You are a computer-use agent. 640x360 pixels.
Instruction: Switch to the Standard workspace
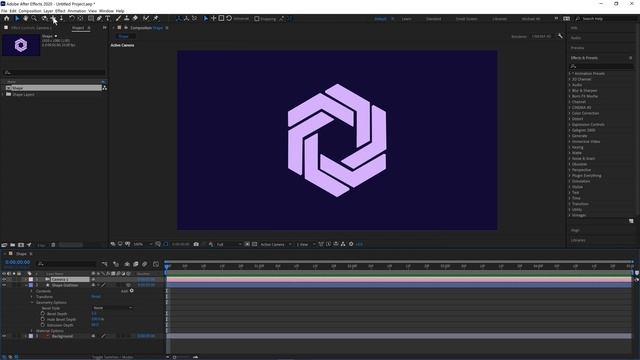[433, 19]
